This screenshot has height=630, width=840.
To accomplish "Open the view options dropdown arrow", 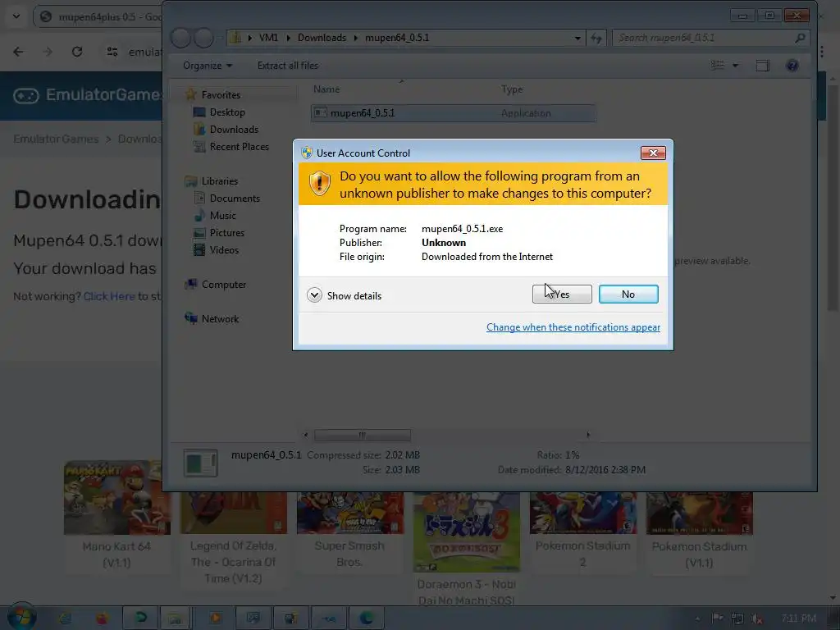I will [x=736, y=66].
